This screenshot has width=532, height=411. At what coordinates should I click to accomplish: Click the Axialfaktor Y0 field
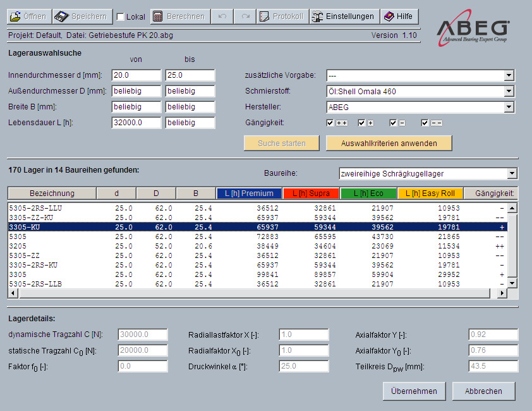tap(493, 350)
